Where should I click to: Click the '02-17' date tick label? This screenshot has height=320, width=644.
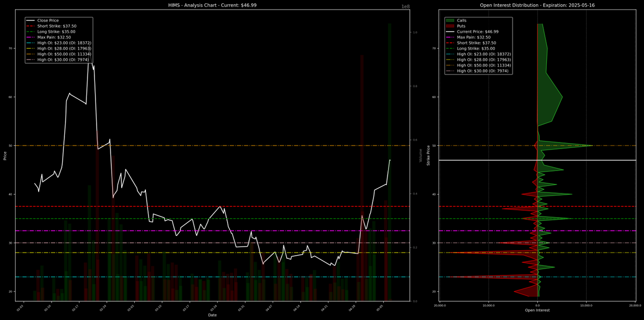76,308
